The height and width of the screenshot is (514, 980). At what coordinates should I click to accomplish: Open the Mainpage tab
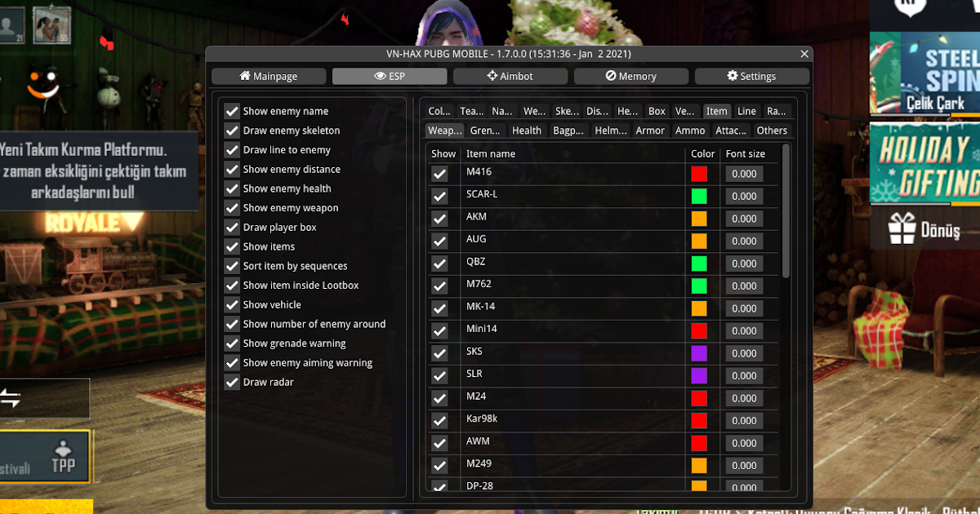pyautogui.click(x=269, y=76)
